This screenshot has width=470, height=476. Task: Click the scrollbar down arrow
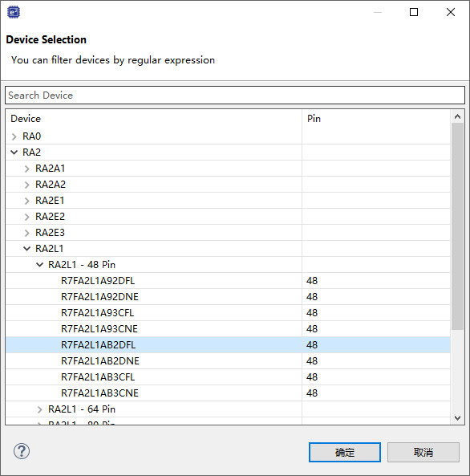[457, 418]
